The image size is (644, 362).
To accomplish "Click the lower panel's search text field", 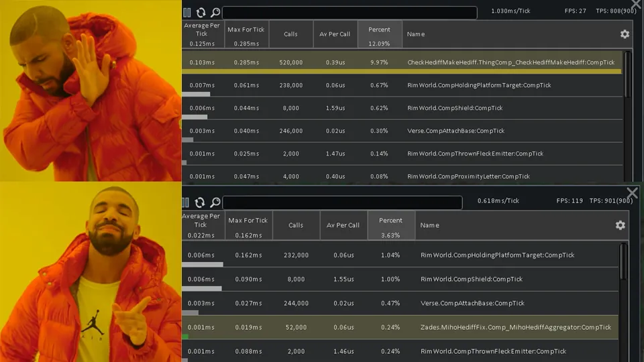I will tap(342, 202).
